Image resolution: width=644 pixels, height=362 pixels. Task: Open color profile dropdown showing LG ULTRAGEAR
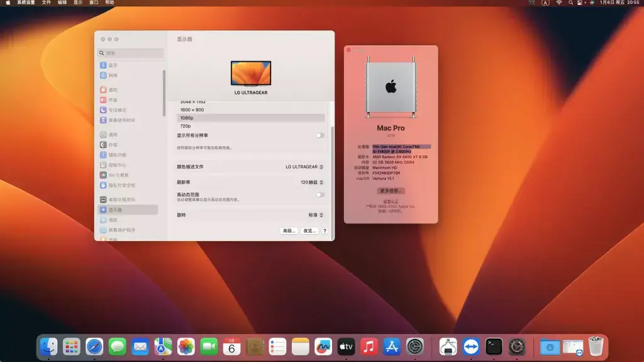click(x=304, y=167)
